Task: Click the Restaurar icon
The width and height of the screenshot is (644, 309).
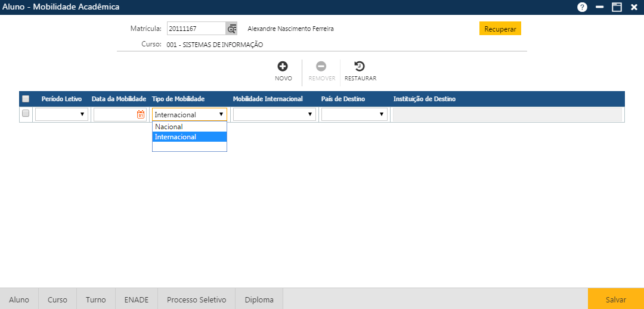Action: click(360, 67)
